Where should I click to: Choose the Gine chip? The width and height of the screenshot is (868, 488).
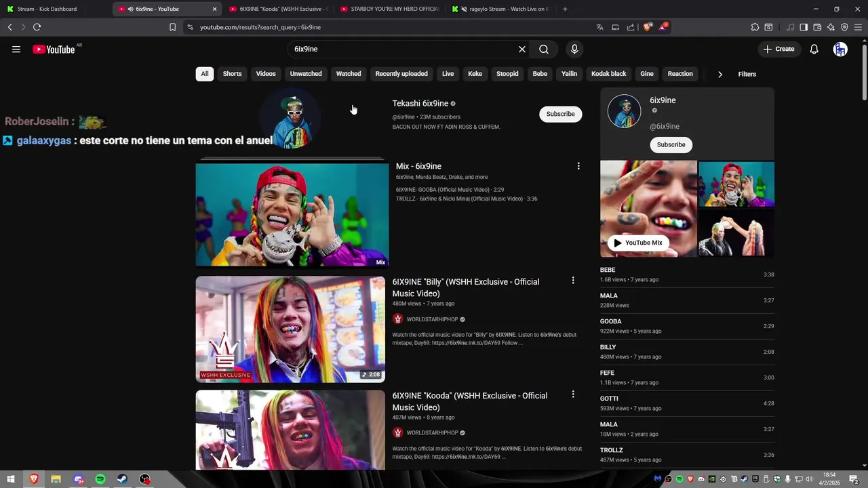point(647,74)
